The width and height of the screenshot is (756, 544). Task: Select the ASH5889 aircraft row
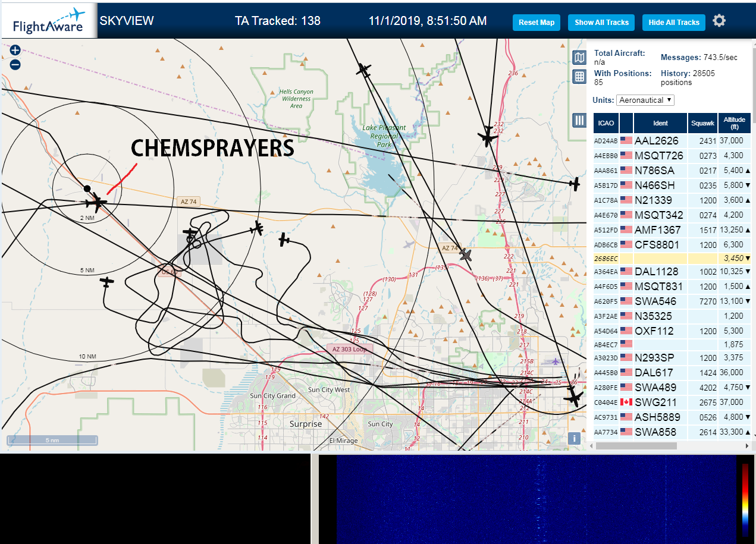(x=672, y=417)
